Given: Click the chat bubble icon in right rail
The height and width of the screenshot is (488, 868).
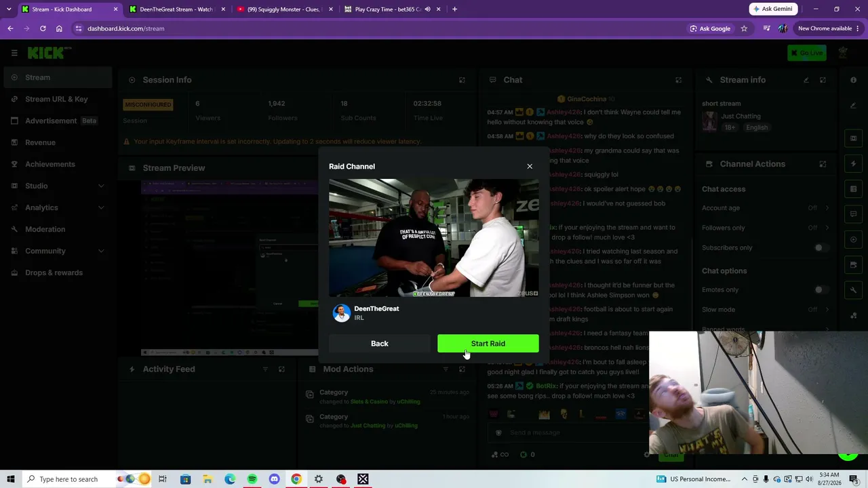Looking at the screenshot, I should coord(853,214).
